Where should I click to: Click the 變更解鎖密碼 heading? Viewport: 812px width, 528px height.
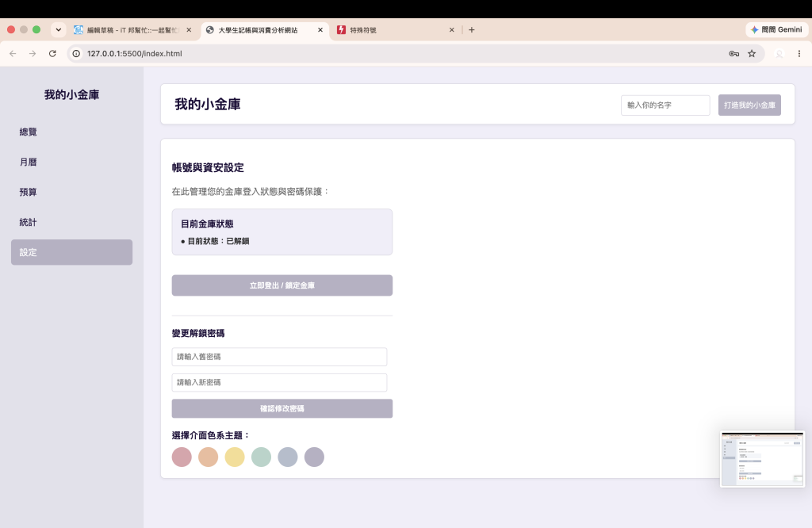coord(198,333)
